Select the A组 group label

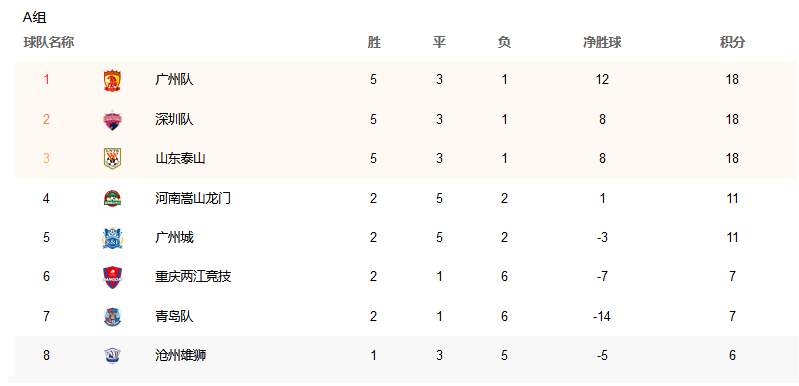pyautogui.click(x=35, y=18)
